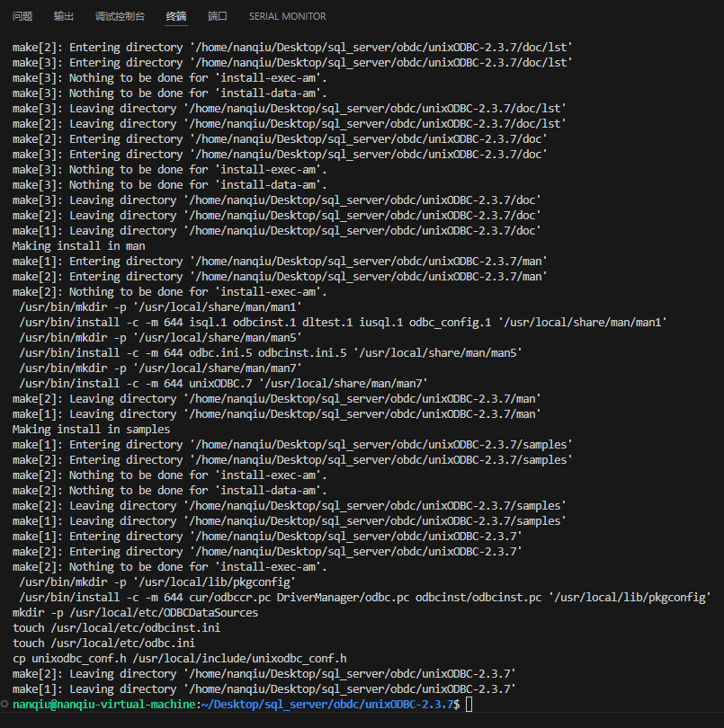Click the install line for unixODBC.7
The image size is (724, 728).
[x=224, y=384]
